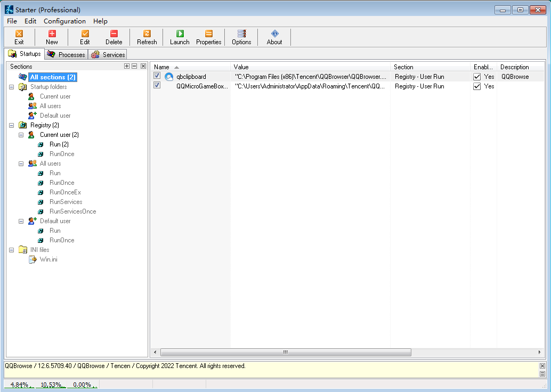Collapse the Registry (2) tree node

[x=12, y=125]
